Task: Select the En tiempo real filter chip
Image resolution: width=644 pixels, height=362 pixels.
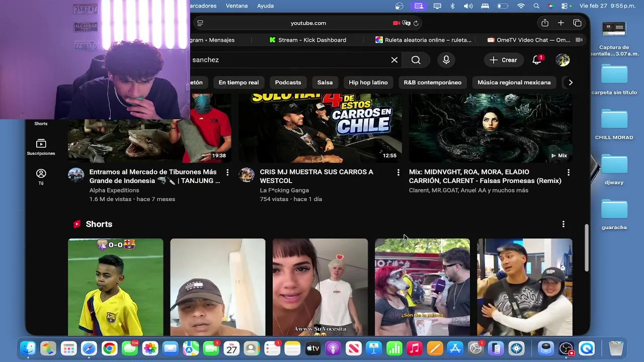Action: click(238, 82)
